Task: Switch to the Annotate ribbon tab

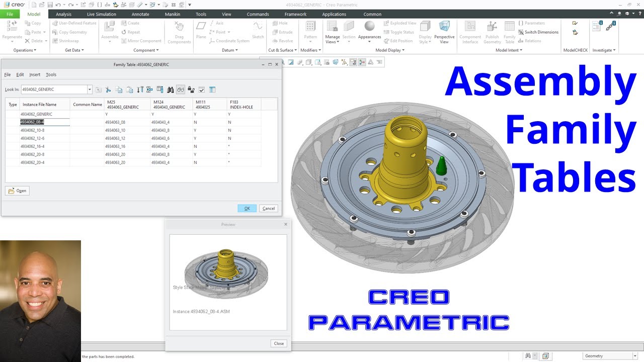Action: (x=140, y=14)
